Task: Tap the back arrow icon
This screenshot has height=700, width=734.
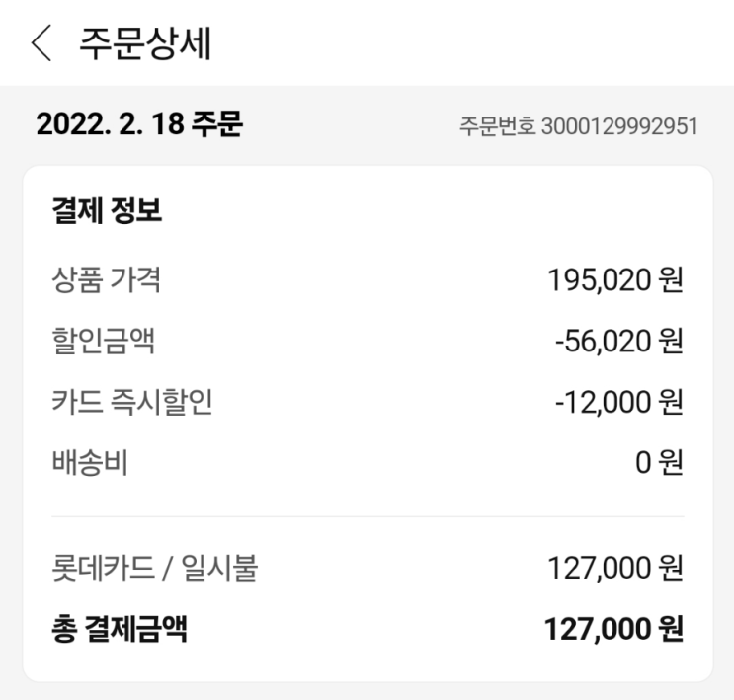Action: (x=41, y=43)
